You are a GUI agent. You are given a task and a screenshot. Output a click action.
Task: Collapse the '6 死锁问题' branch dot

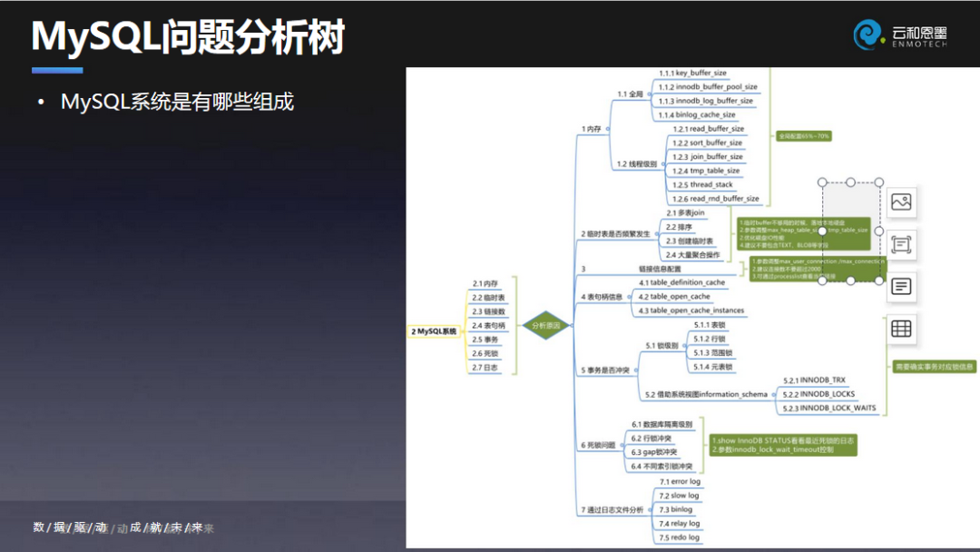(622, 445)
